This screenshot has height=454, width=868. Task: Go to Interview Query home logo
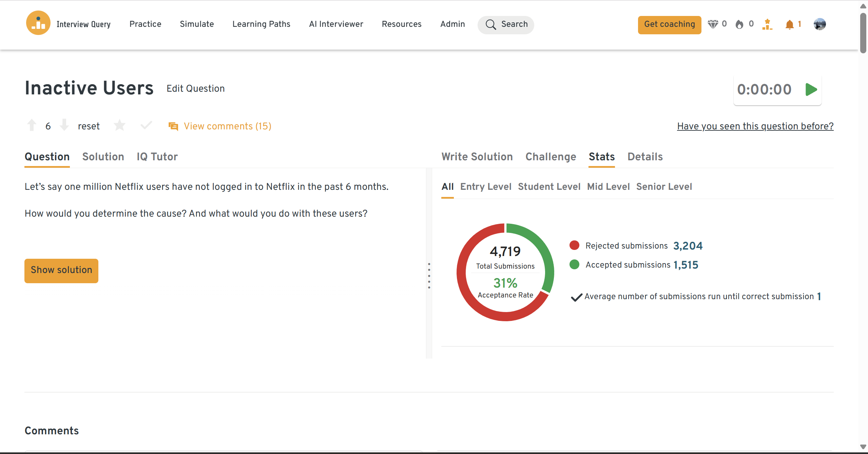click(x=38, y=23)
